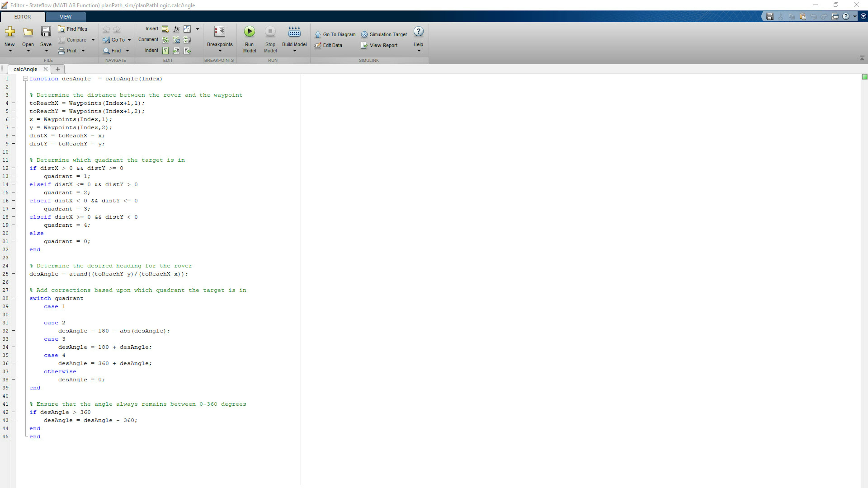Click the Help question mark icon

click(x=419, y=31)
